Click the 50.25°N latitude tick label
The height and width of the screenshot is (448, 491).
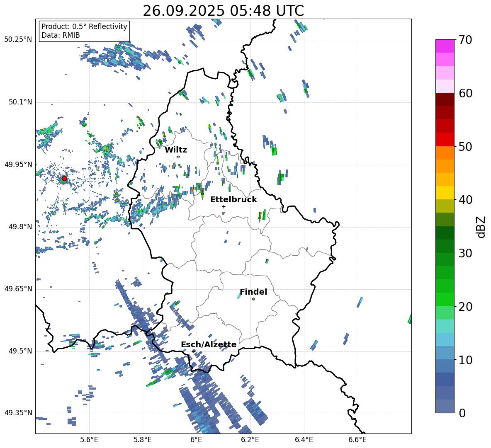click(18, 40)
